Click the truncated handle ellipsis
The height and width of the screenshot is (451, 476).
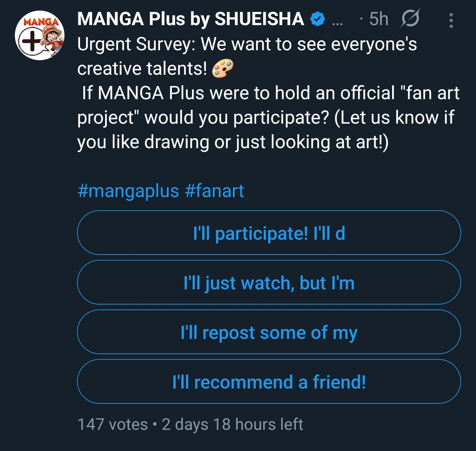tap(337, 22)
